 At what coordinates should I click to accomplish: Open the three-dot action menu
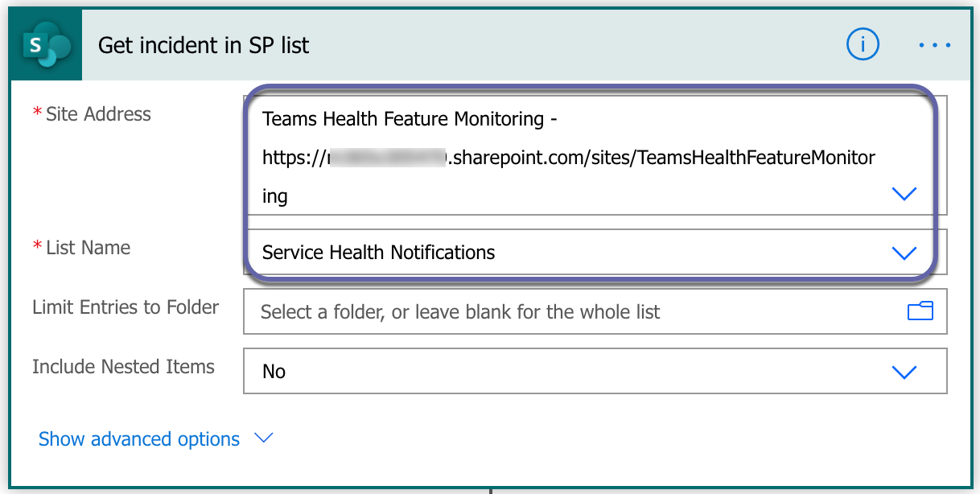pos(935,46)
